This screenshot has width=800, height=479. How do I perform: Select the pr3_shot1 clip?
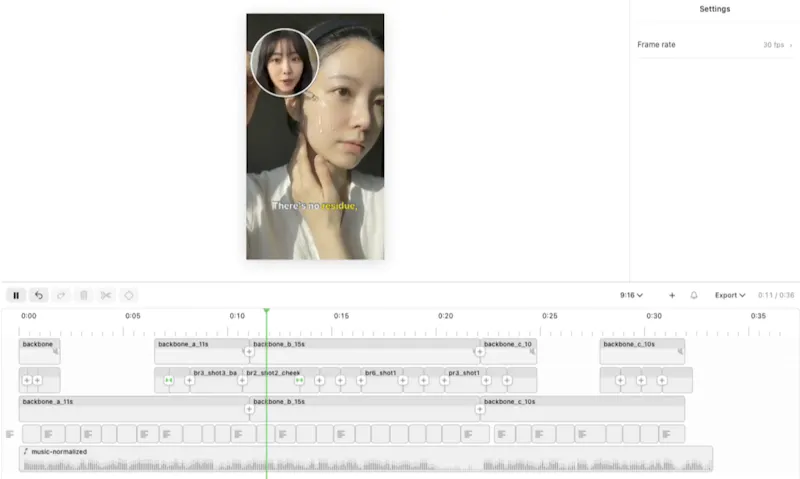(465, 380)
